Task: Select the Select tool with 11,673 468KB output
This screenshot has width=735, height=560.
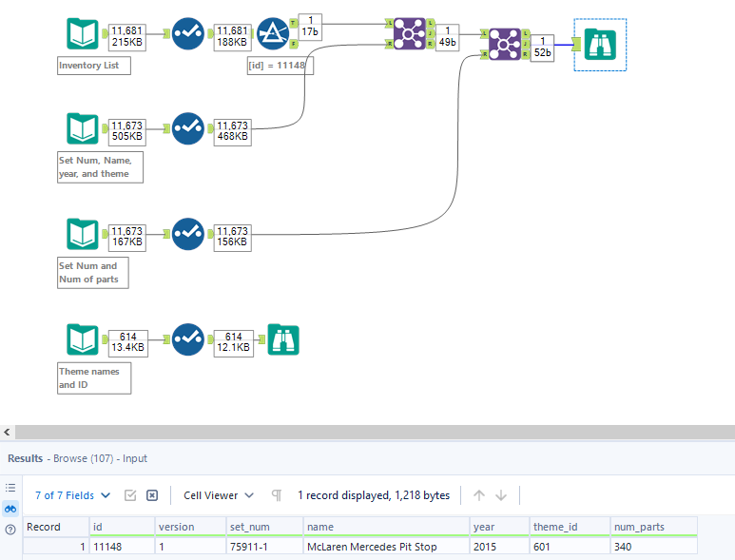Action: 188,128
